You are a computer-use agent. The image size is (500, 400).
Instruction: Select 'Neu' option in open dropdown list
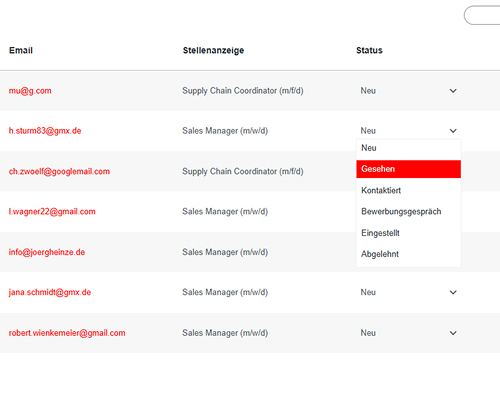tap(408, 148)
